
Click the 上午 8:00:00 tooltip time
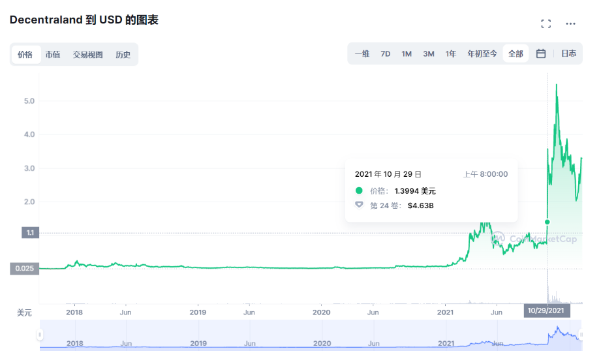tap(485, 174)
